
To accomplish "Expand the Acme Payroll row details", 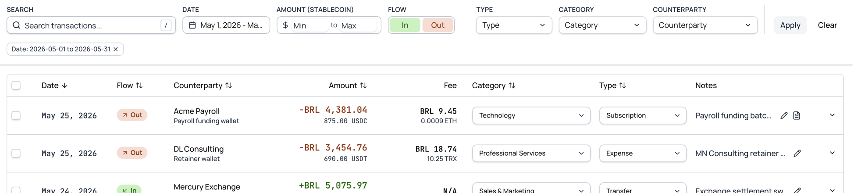I will 832,115.
